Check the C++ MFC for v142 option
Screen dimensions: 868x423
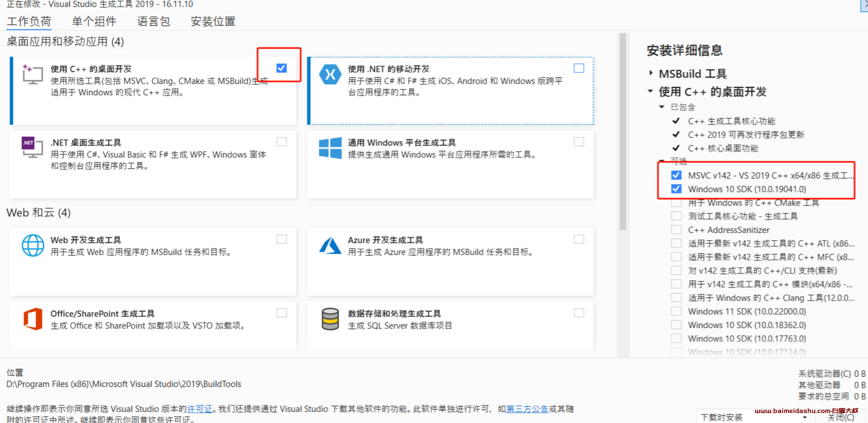(676, 257)
